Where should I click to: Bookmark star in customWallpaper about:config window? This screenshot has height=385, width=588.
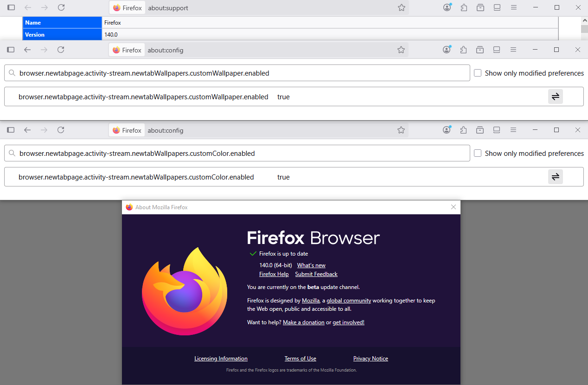point(401,50)
